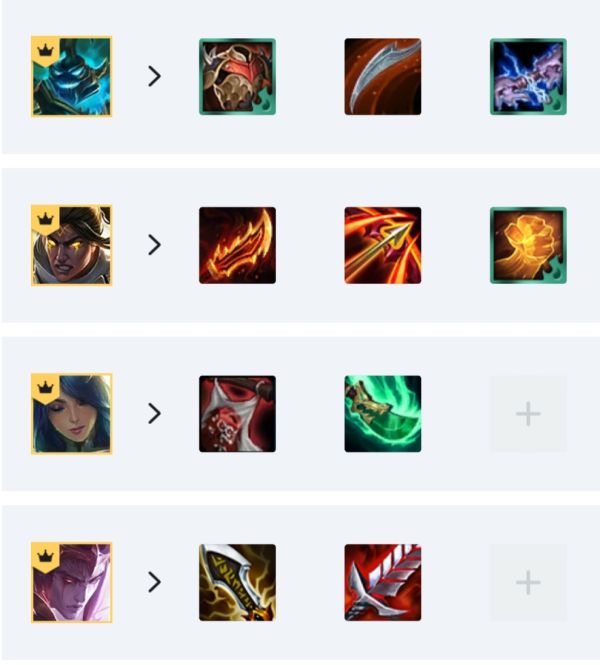Open the blue ghostly champion portrait
This screenshot has height=665, width=600.
pos(72,76)
